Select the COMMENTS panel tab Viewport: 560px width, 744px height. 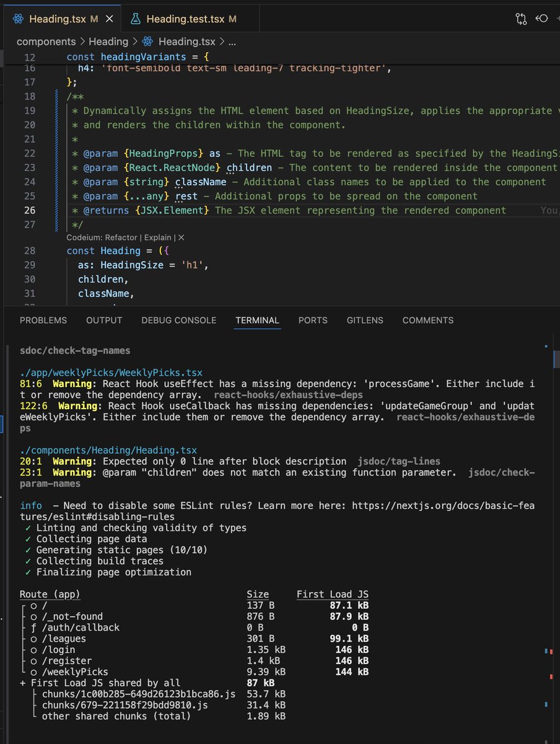427,321
